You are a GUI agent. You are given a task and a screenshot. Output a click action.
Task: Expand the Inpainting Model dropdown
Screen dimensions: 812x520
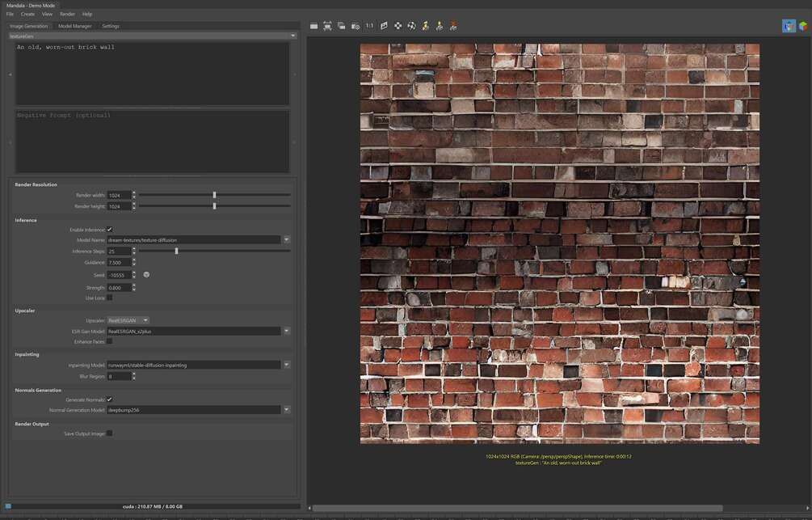(x=286, y=365)
